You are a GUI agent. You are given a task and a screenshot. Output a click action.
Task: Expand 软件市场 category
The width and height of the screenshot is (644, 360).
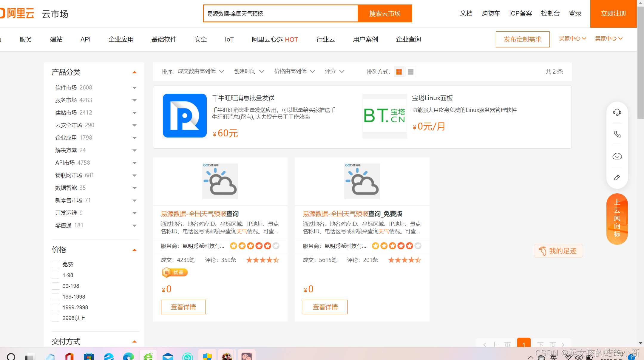(x=134, y=88)
